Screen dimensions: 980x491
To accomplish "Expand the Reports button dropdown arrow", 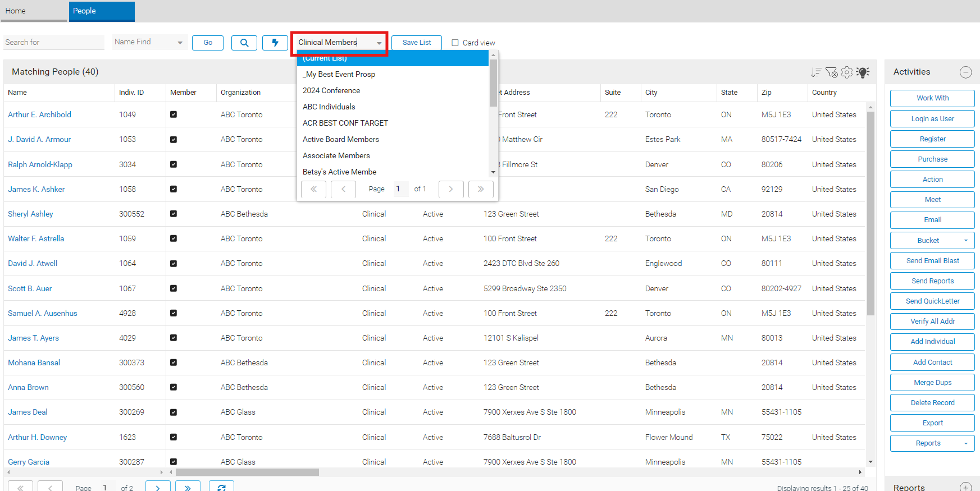I will 966,443.
